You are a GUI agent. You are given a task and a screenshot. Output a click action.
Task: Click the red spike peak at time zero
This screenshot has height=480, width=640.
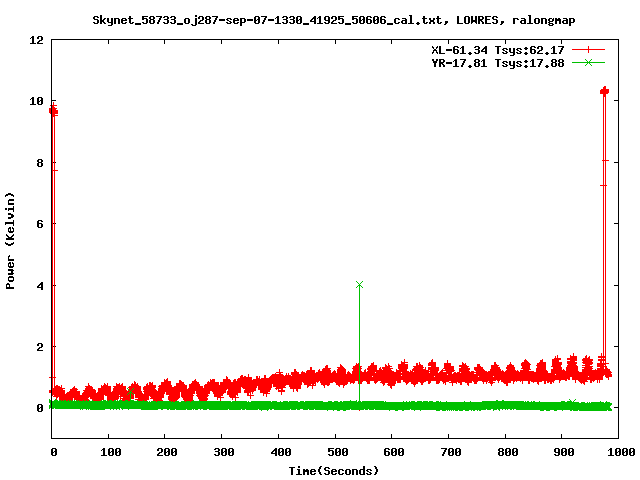coord(53,110)
